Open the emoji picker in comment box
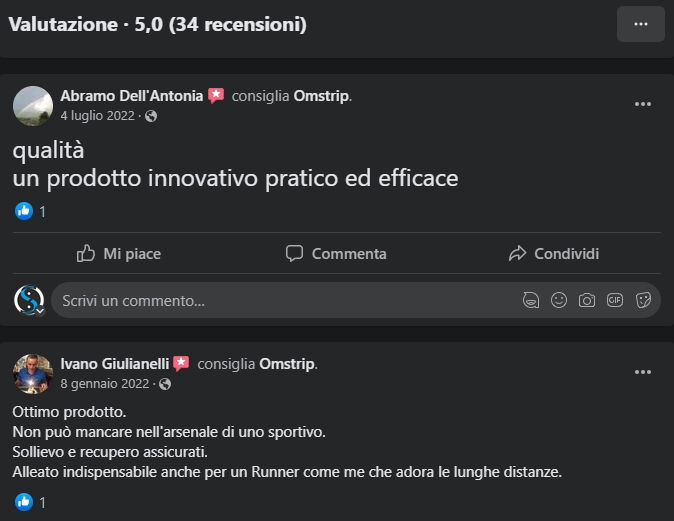This screenshot has width=674, height=521. [x=559, y=300]
